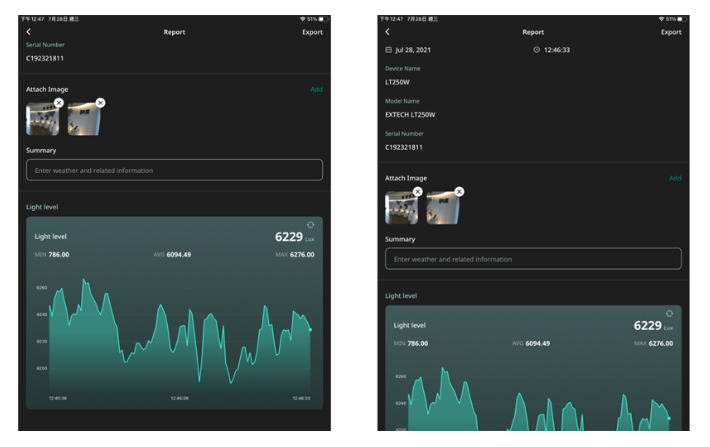Open second image thumbnail on right screen
The width and height of the screenshot is (710, 447).
(x=443, y=208)
